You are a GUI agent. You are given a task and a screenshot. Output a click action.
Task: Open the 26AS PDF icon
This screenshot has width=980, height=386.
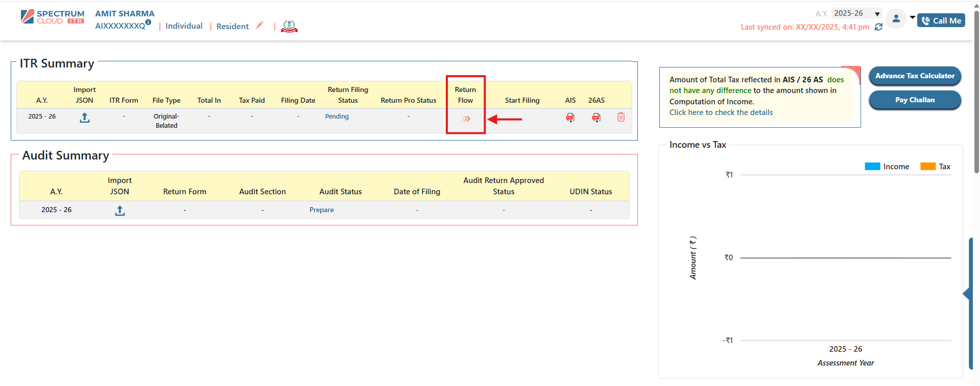(596, 118)
